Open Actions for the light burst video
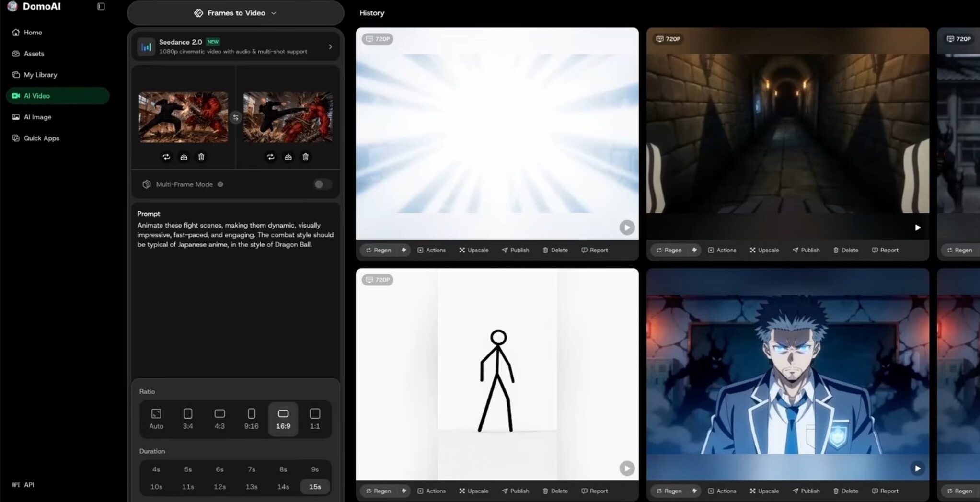Image resolution: width=980 pixels, height=502 pixels. coord(431,250)
